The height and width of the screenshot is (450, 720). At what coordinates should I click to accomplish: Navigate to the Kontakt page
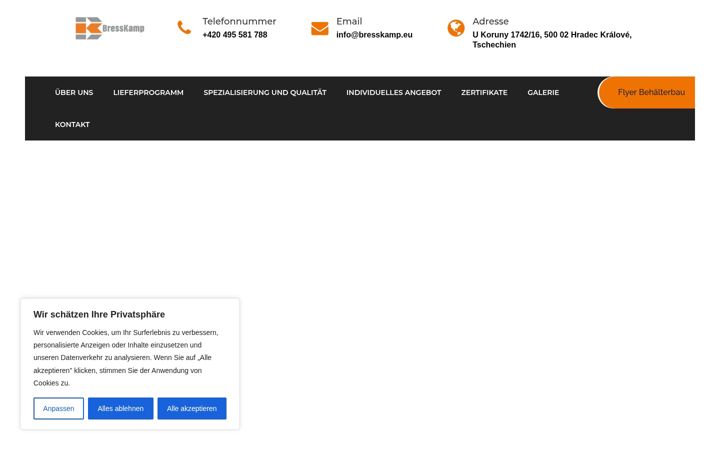point(72,124)
